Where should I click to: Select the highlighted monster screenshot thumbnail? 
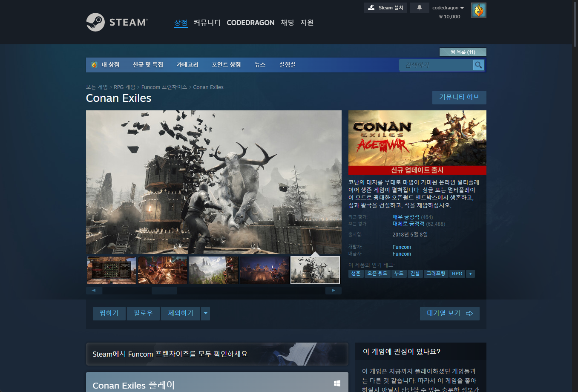click(x=315, y=270)
